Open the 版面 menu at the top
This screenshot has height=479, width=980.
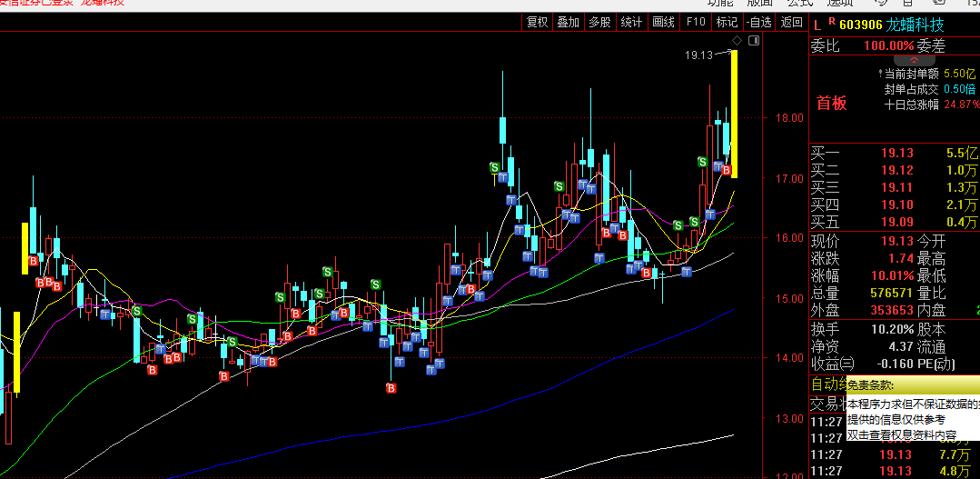tap(759, 3)
